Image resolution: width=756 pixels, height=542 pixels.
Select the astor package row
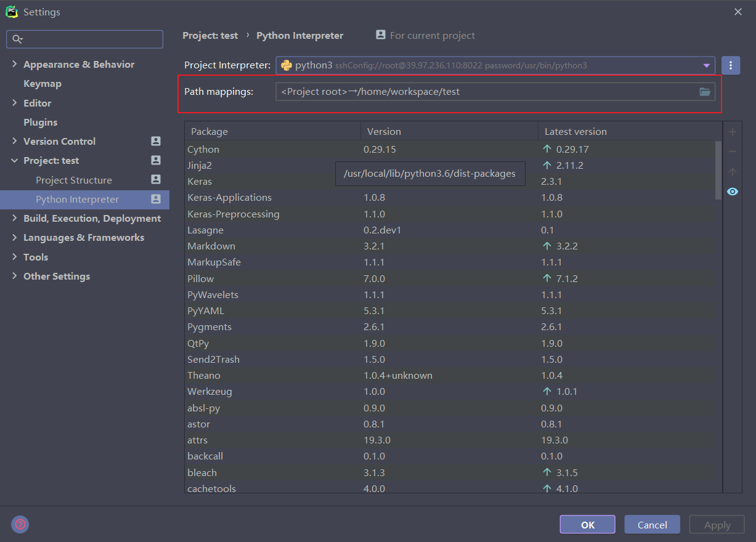450,424
